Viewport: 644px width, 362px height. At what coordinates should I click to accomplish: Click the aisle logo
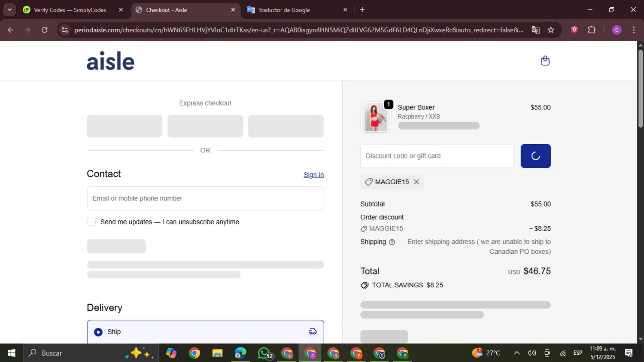pos(111,61)
